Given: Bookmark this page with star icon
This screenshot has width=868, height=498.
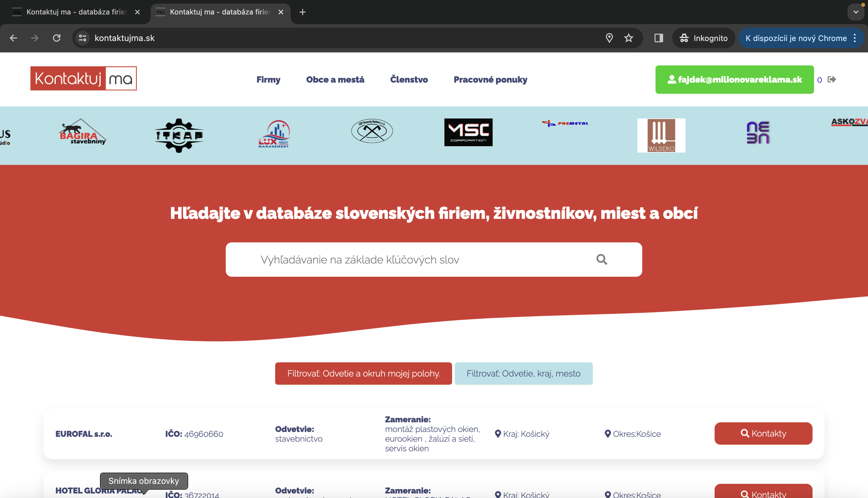Looking at the screenshot, I should 628,38.
